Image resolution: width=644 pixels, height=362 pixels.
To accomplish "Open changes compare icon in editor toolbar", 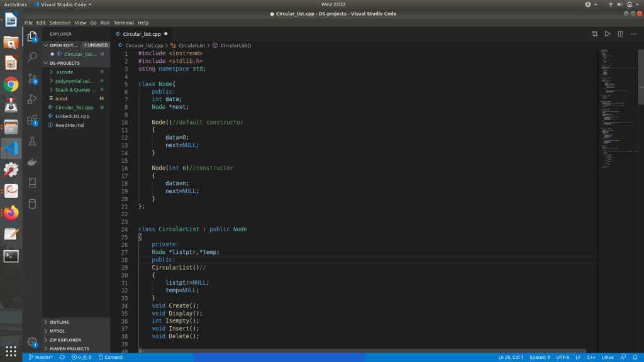I will pos(595,34).
